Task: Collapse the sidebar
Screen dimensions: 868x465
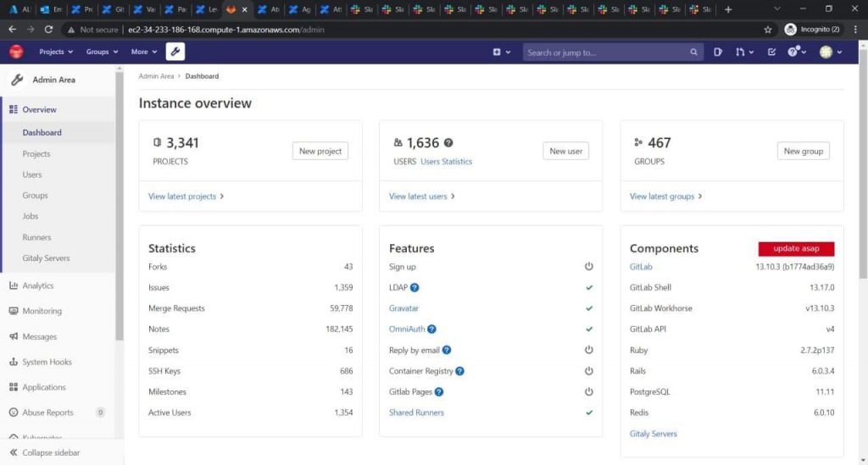Action: click(44, 452)
